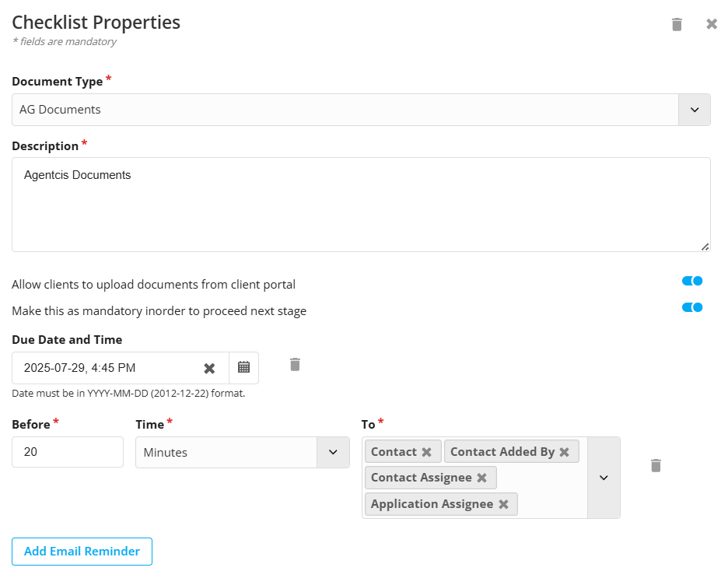Click Add Email Reminder button
The width and height of the screenshot is (728, 578).
tap(82, 552)
